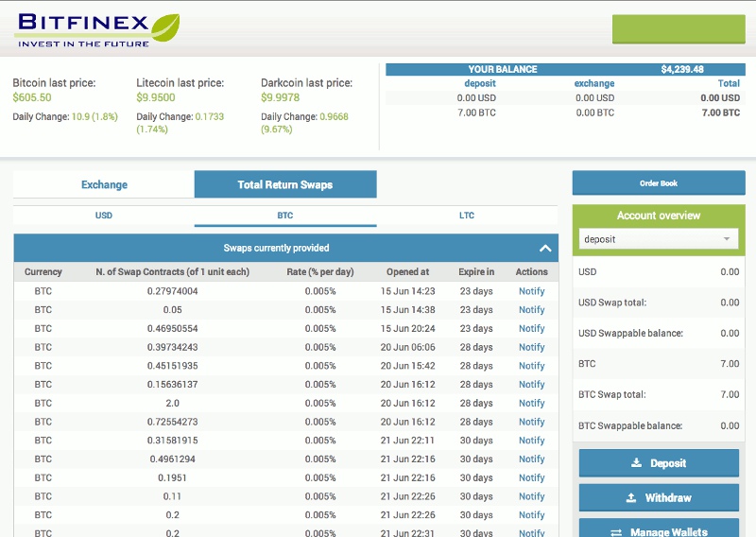Switch to the Exchange tab
This screenshot has height=537, width=756.
(x=104, y=184)
